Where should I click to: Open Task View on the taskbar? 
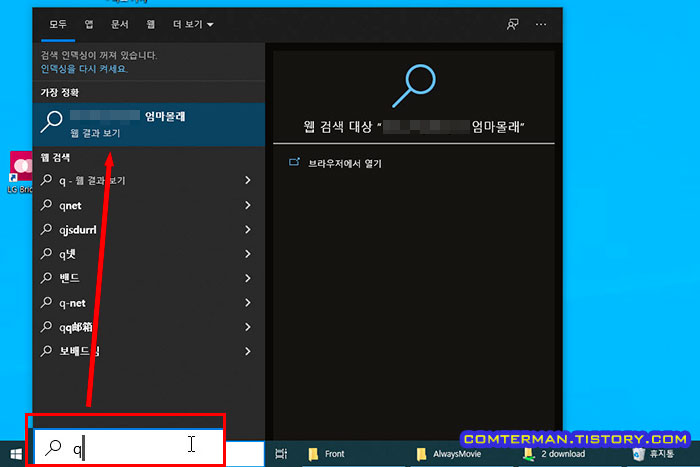pyautogui.click(x=281, y=454)
